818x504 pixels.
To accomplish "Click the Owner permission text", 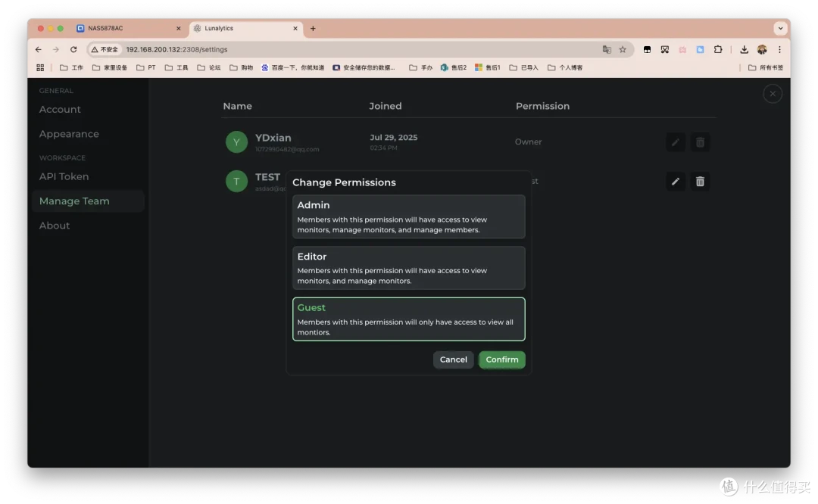I will 529,142.
